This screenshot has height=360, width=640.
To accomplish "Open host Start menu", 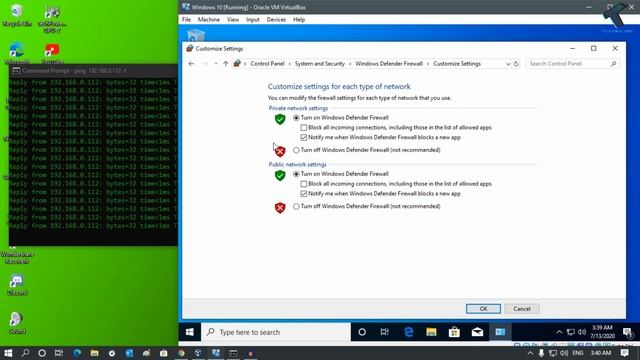I will pyautogui.click(x=8, y=353).
